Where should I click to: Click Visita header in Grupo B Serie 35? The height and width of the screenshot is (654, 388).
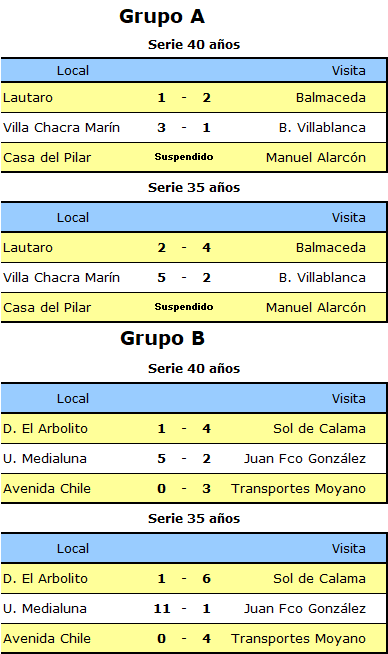pyautogui.click(x=349, y=549)
